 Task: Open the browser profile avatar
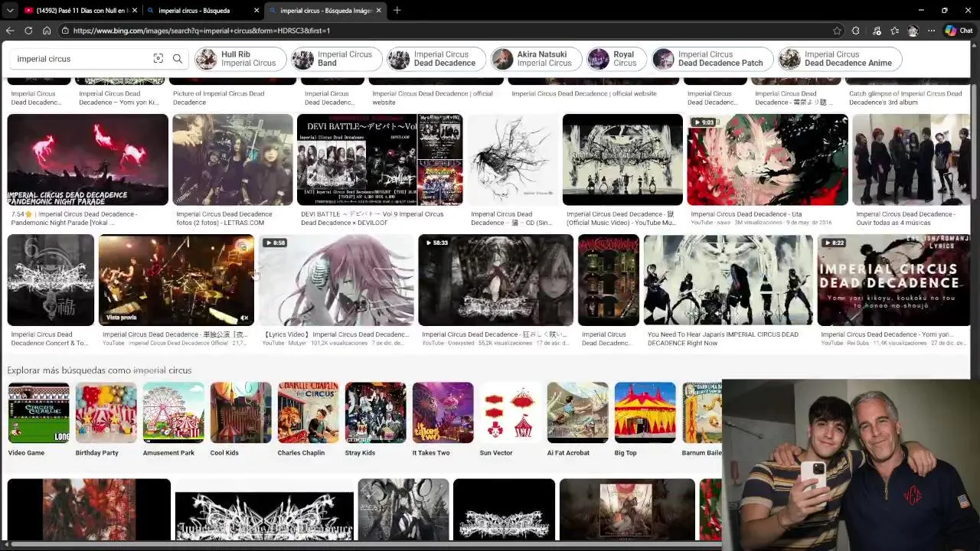(x=913, y=31)
